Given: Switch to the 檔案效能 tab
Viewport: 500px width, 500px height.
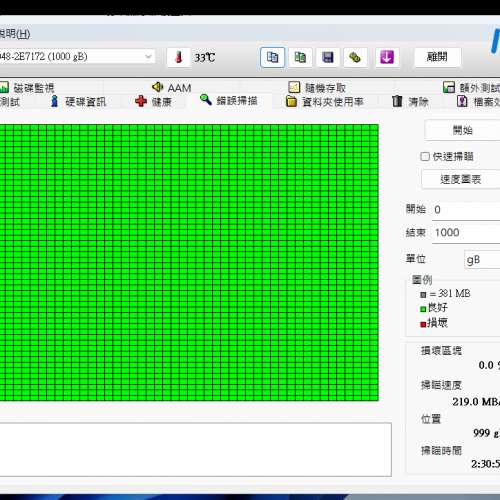Looking at the screenshot, I should (x=478, y=101).
